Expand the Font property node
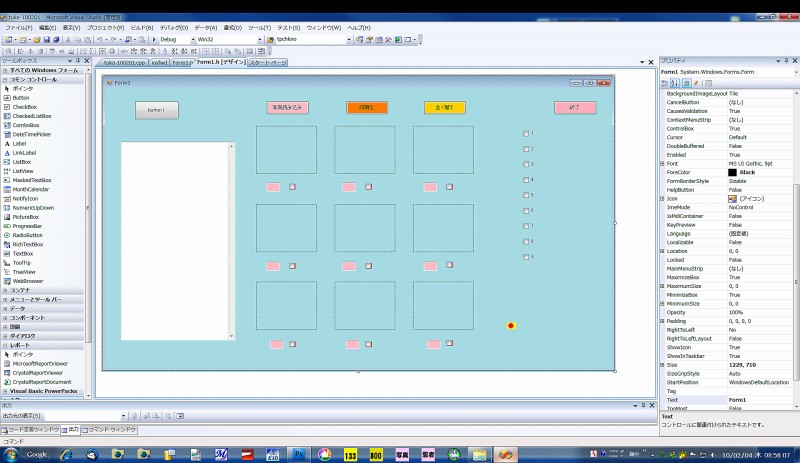This screenshot has height=463, width=800. (662, 163)
